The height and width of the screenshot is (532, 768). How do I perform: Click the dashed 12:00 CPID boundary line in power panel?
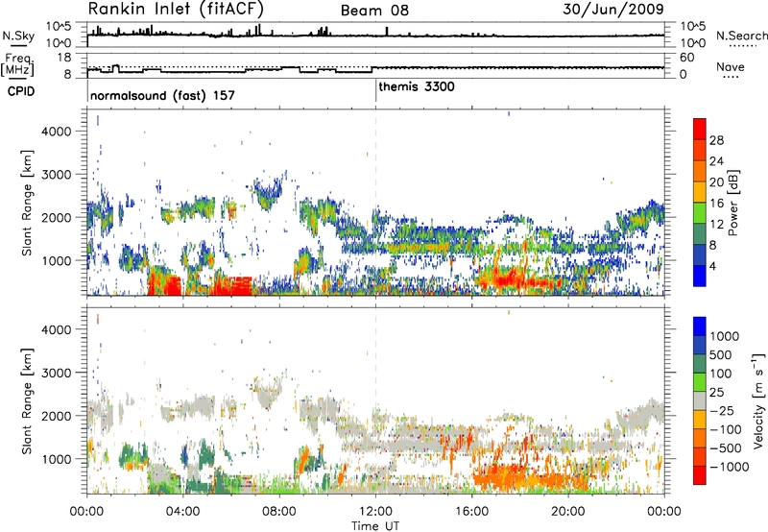(375, 203)
